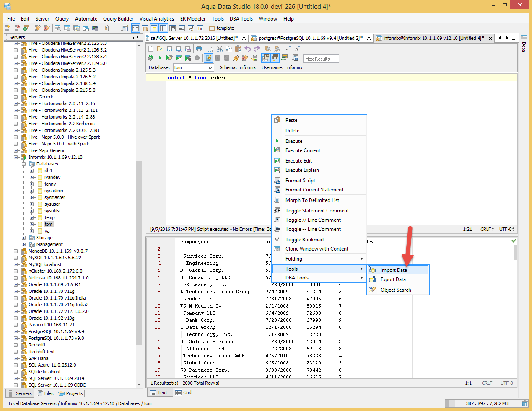Click the Max Results input field

point(321,59)
